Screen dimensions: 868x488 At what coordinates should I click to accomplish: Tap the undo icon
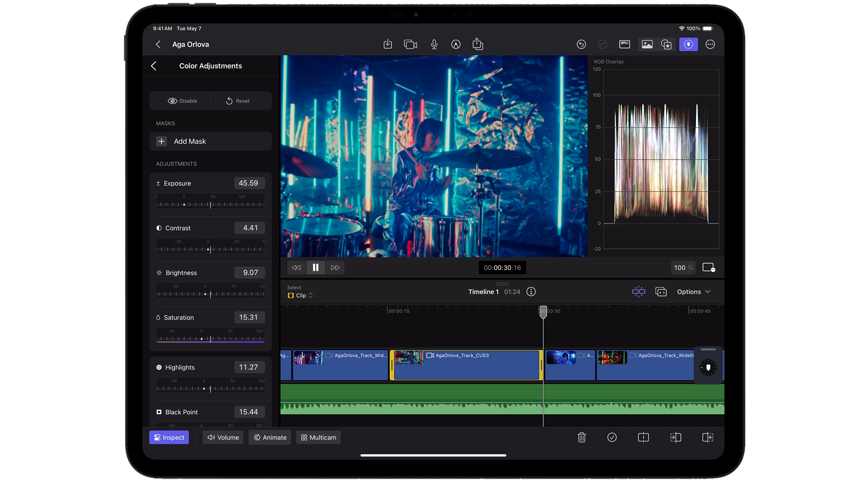point(581,44)
